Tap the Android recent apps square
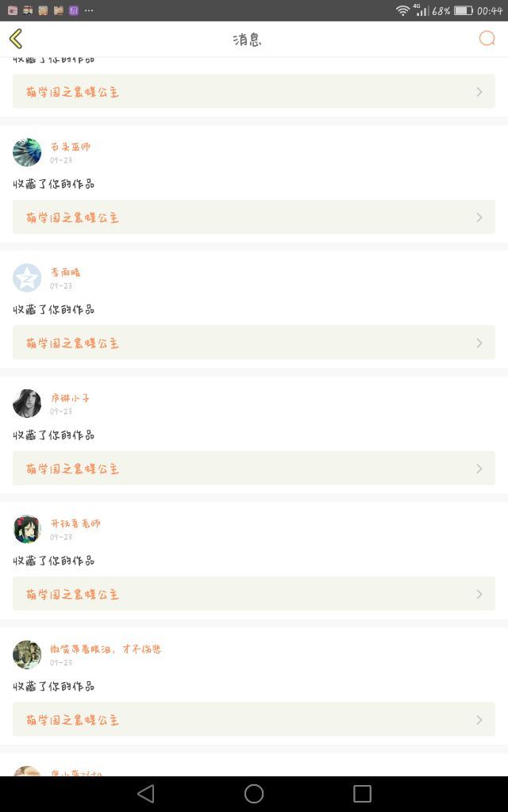This screenshot has height=812, width=508. click(362, 793)
